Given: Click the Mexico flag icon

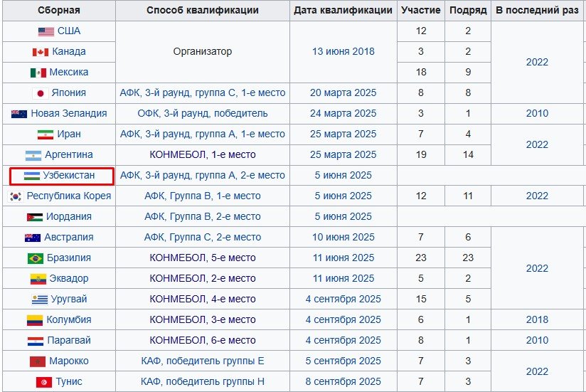Looking at the screenshot, I should (38, 73).
